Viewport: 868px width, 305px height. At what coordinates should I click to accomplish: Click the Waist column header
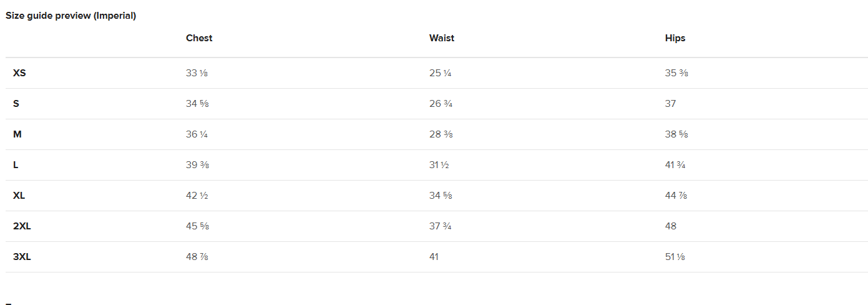point(442,38)
